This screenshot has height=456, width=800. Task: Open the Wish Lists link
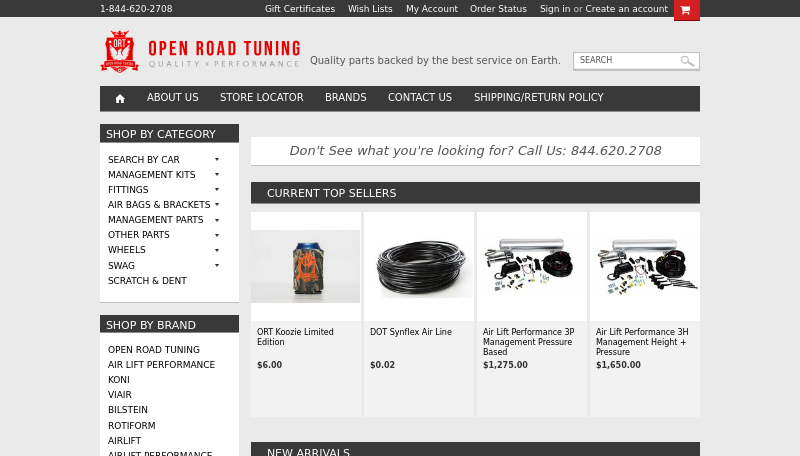point(370,9)
